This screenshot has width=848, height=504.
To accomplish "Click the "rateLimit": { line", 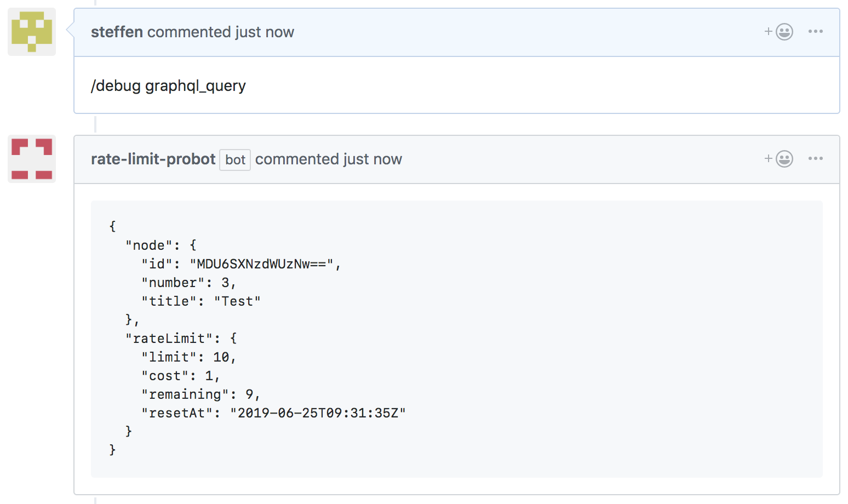I will click(x=181, y=339).
